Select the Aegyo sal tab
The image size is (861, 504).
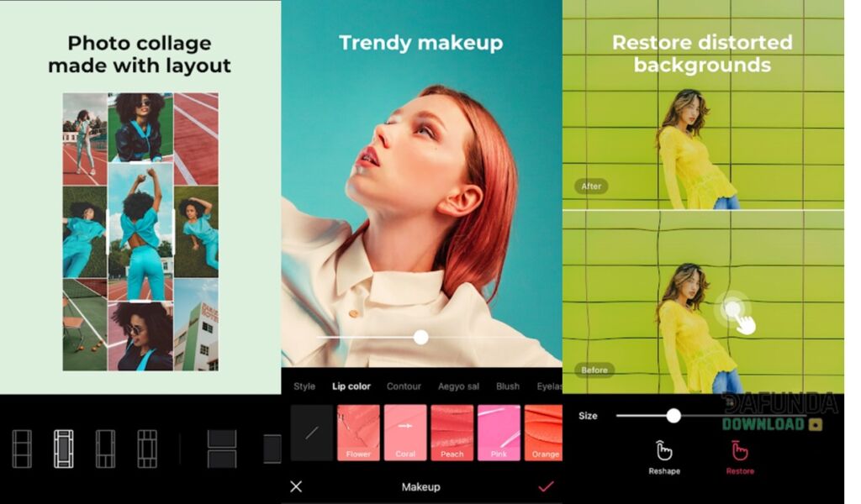458,386
